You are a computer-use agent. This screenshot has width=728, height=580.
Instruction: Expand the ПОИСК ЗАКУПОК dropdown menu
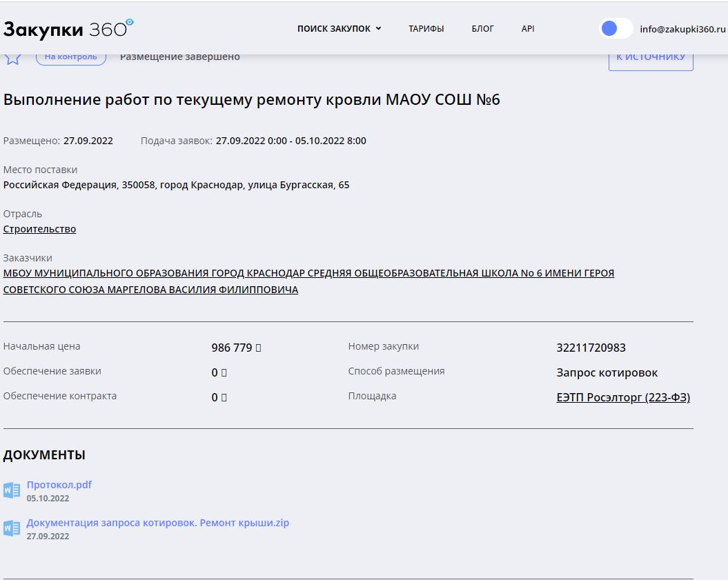click(x=339, y=29)
